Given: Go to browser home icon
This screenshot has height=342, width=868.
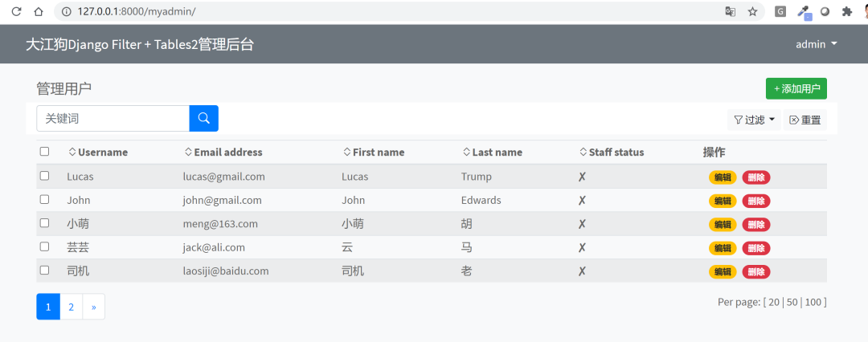Looking at the screenshot, I should 39,11.
